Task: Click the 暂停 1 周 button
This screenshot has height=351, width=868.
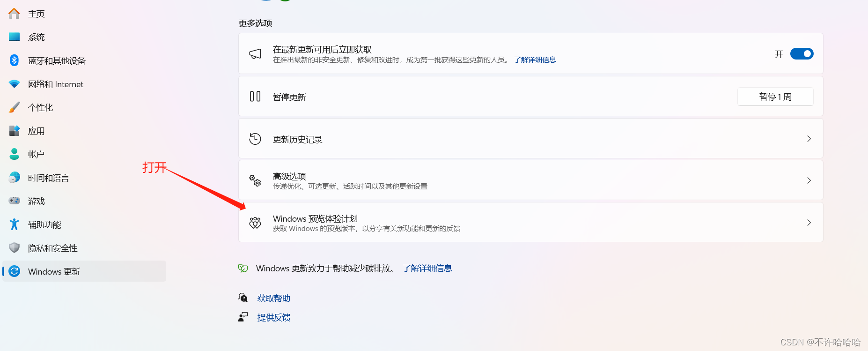Action: (775, 97)
